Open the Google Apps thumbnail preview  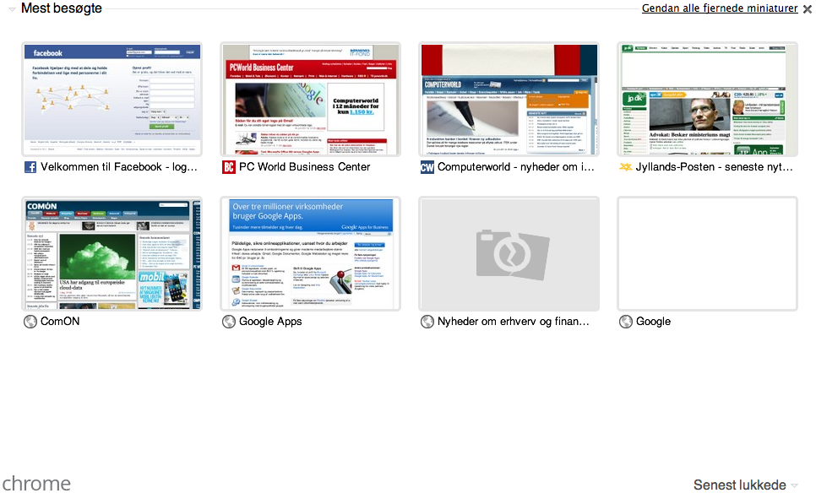click(310, 254)
